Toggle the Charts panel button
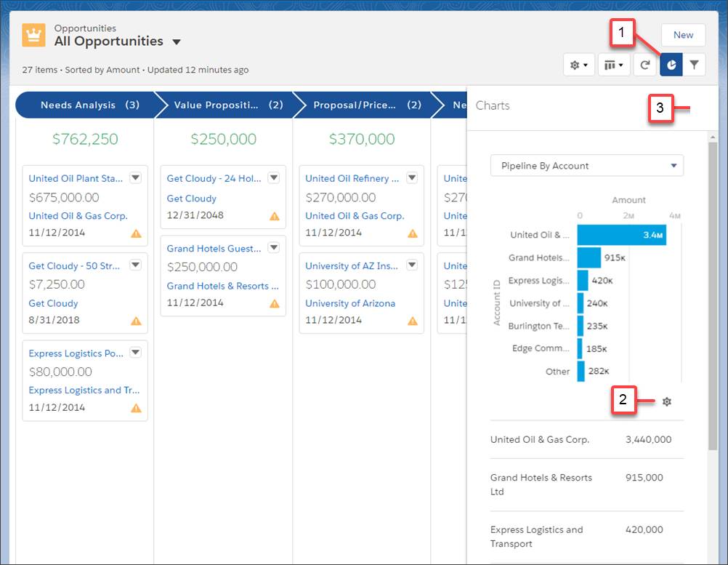The height and width of the screenshot is (565, 728). [671, 65]
